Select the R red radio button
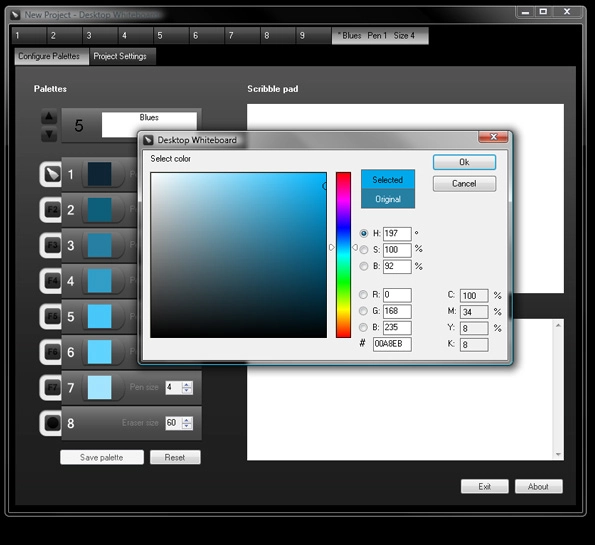This screenshot has width=595, height=545. pyautogui.click(x=363, y=295)
